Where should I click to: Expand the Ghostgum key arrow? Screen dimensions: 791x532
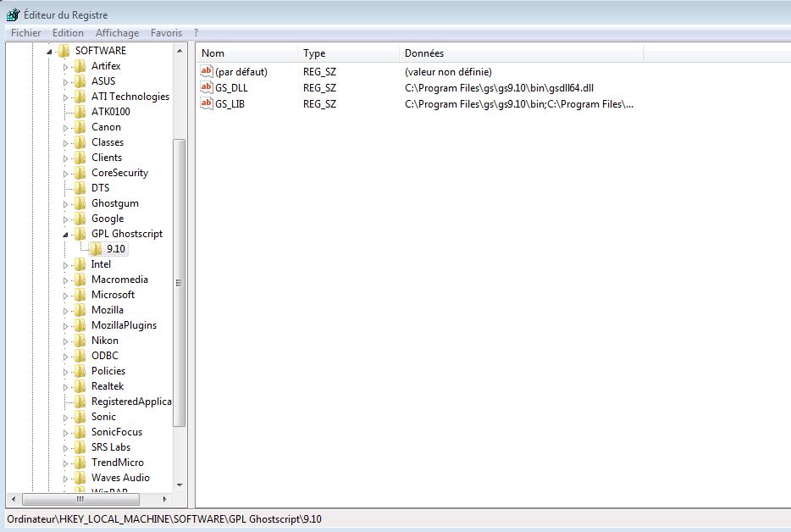[x=65, y=204]
